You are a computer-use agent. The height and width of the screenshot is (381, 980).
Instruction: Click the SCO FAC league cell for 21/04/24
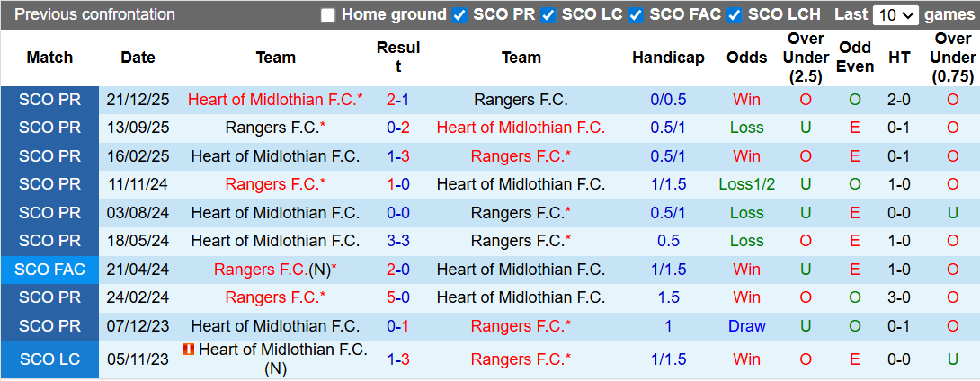coord(49,269)
